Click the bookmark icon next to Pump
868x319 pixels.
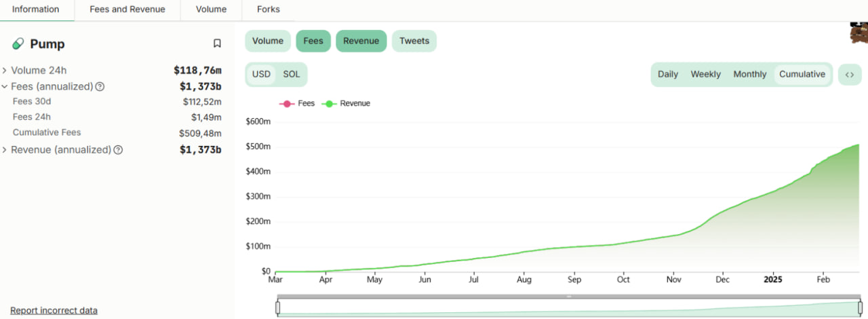click(217, 43)
